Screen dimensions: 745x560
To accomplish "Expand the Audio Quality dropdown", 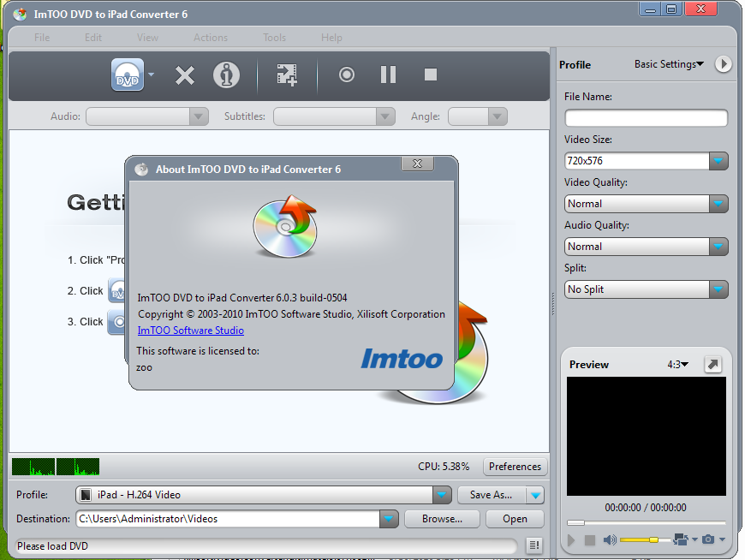I will (x=718, y=247).
